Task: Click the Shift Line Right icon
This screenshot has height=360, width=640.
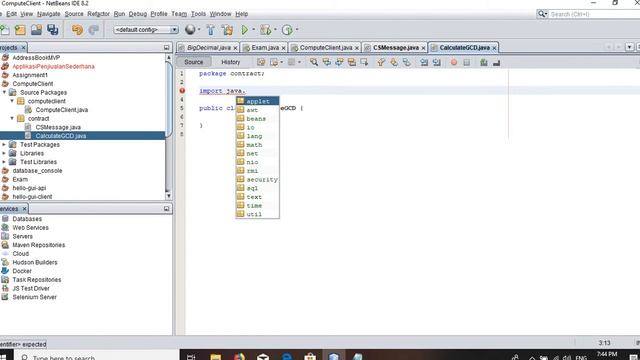Action: [437, 62]
